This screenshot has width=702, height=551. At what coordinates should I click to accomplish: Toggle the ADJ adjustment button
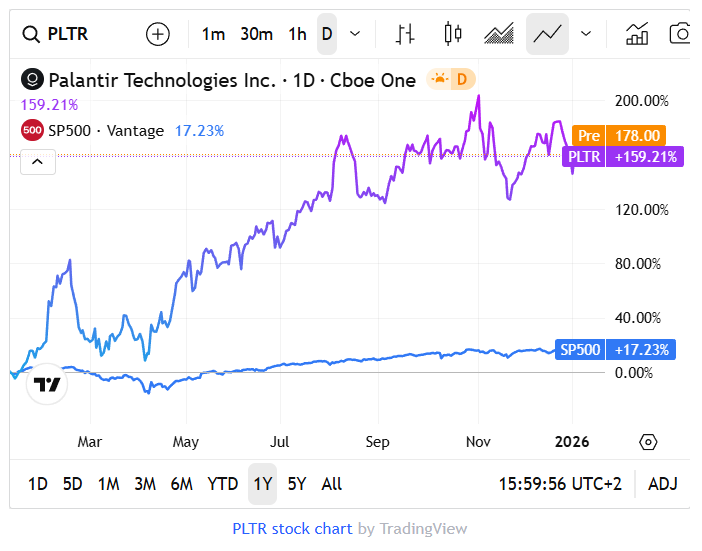coord(662,484)
